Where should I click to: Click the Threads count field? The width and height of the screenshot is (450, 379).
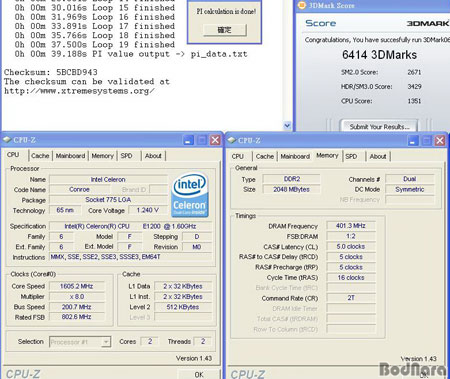coord(203,342)
